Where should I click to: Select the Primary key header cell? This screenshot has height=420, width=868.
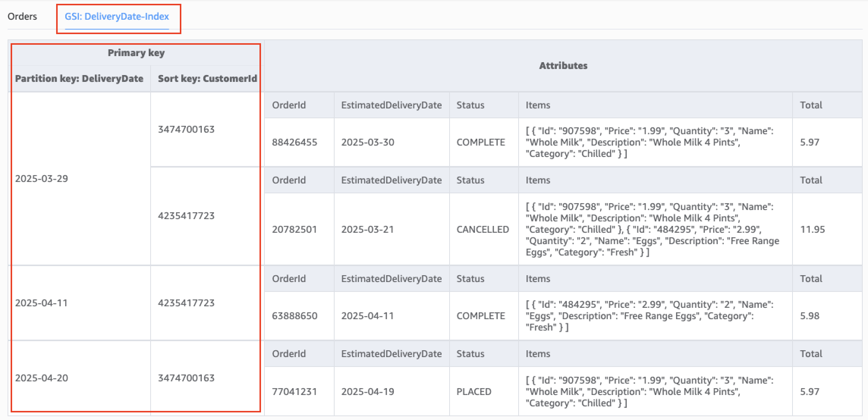click(136, 53)
